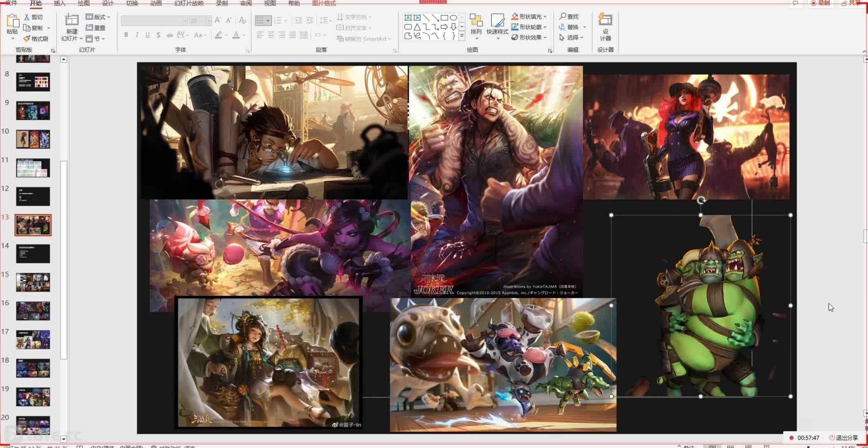Open the Transitions (切换) ribbon tab
Screen dimensions: 868x448
(x=132, y=3)
